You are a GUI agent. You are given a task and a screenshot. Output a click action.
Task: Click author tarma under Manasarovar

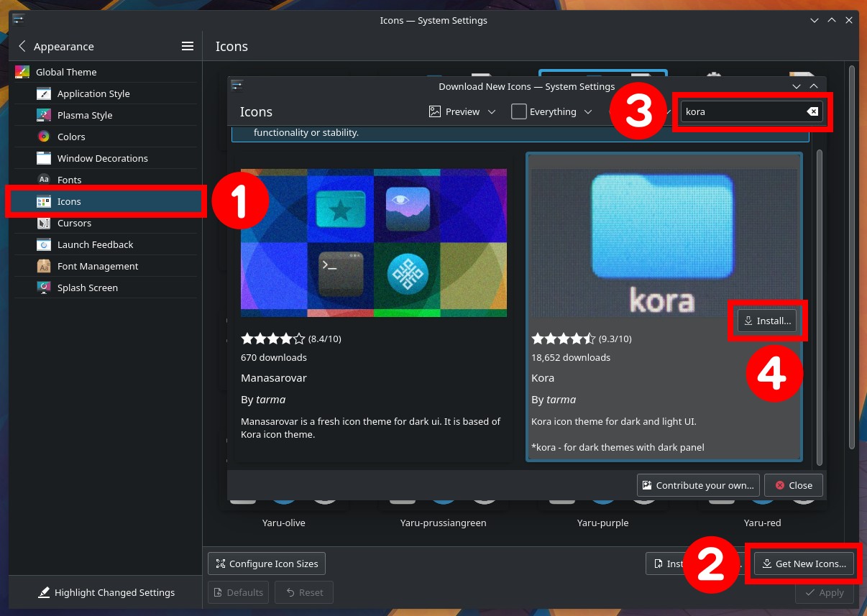[x=271, y=400]
